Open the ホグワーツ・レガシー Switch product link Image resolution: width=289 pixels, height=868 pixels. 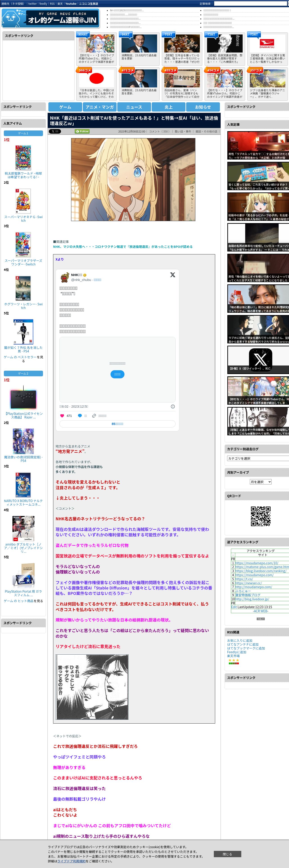tap(23, 306)
